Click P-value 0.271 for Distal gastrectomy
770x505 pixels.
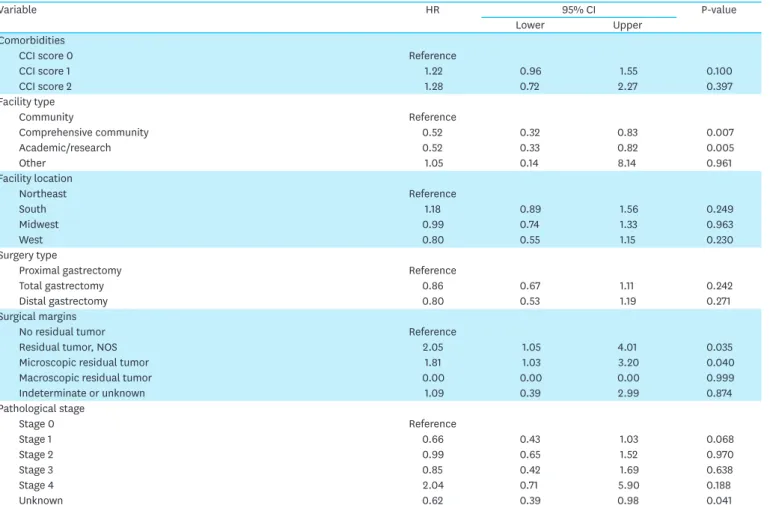pyautogui.click(x=718, y=301)
